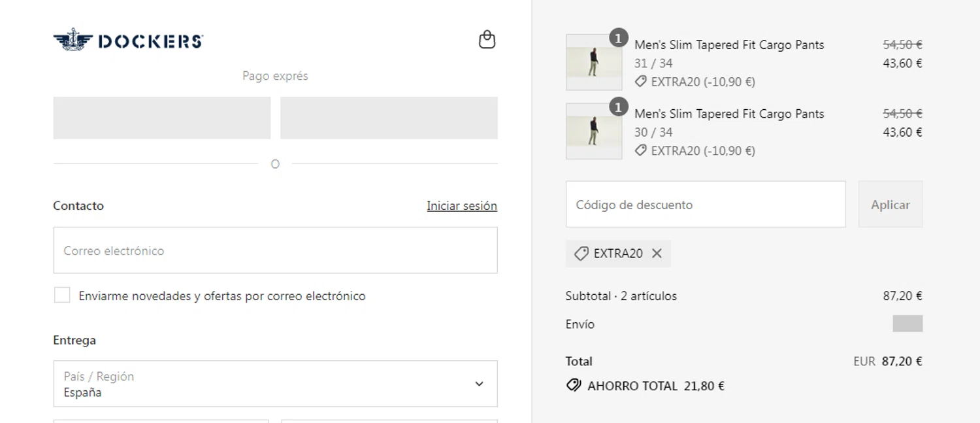The height and width of the screenshot is (423, 980).
Task: Open thumbnail of 31 / 34 cargo pants
Action: (x=594, y=62)
